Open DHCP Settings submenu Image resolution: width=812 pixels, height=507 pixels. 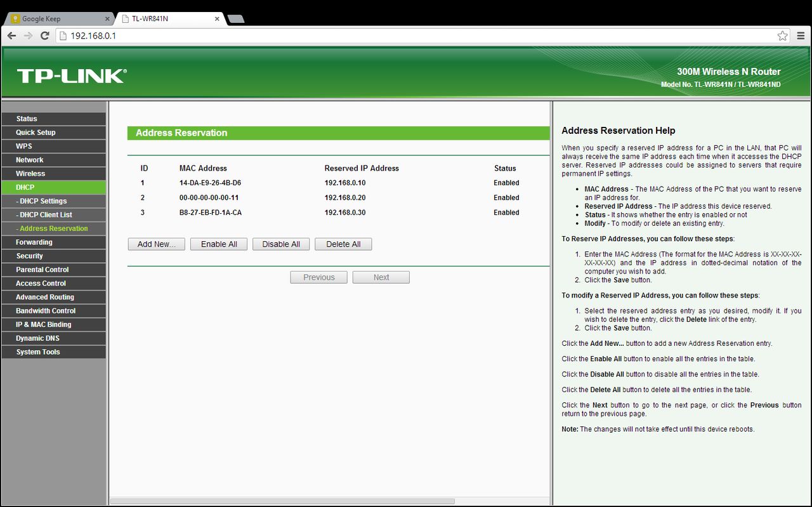pyautogui.click(x=53, y=201)
